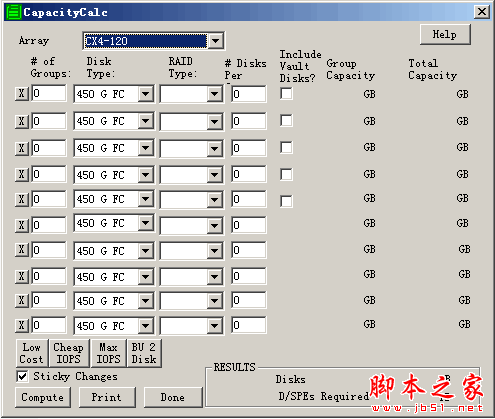
Task: Clear the second row with its X button
Action: (x=22, y=121)
